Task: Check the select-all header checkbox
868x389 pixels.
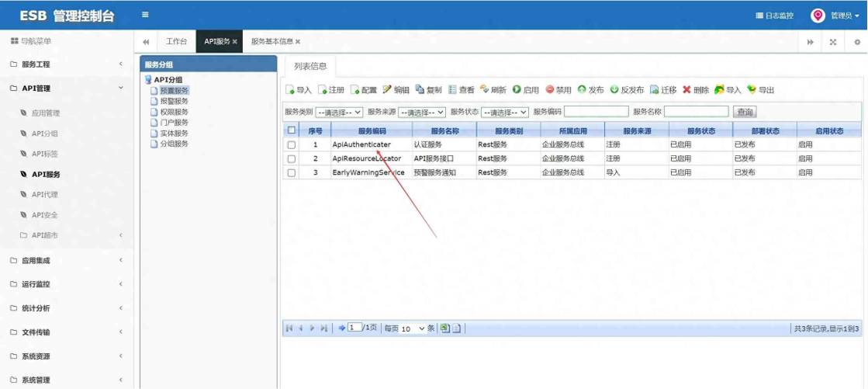Action: 292,130
